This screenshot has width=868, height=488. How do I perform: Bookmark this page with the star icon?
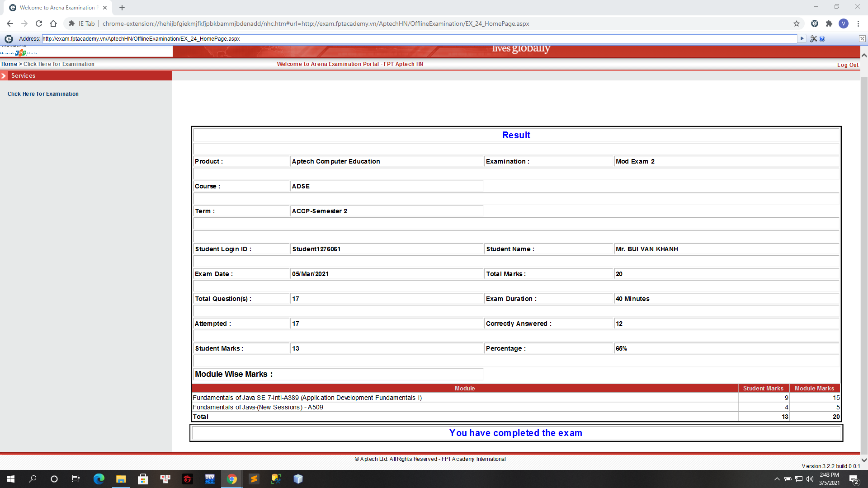click(x=797, y=23)
